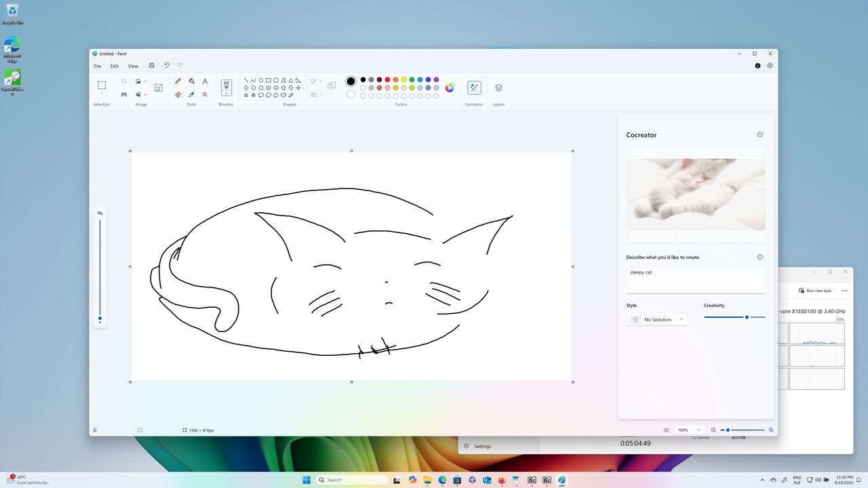Click the Cocreator credits icon beside the settings gear

(757, 66)
